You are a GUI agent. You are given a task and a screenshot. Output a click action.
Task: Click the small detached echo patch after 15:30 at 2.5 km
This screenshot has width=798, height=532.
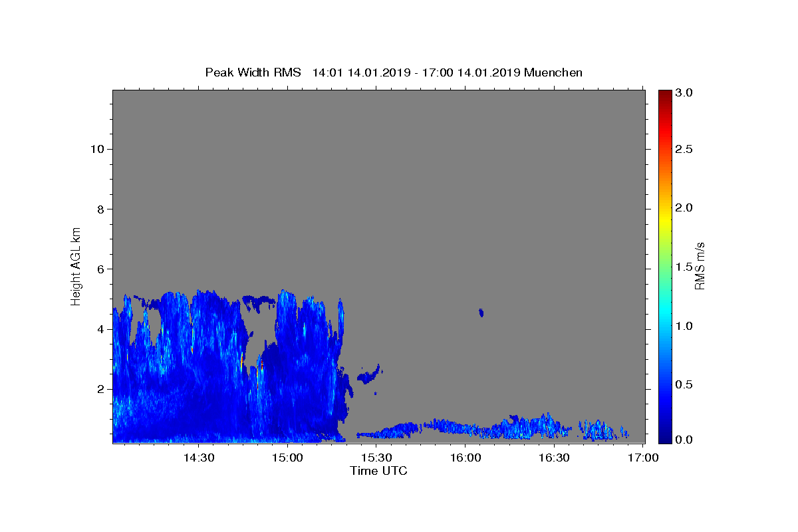(369, 375)
